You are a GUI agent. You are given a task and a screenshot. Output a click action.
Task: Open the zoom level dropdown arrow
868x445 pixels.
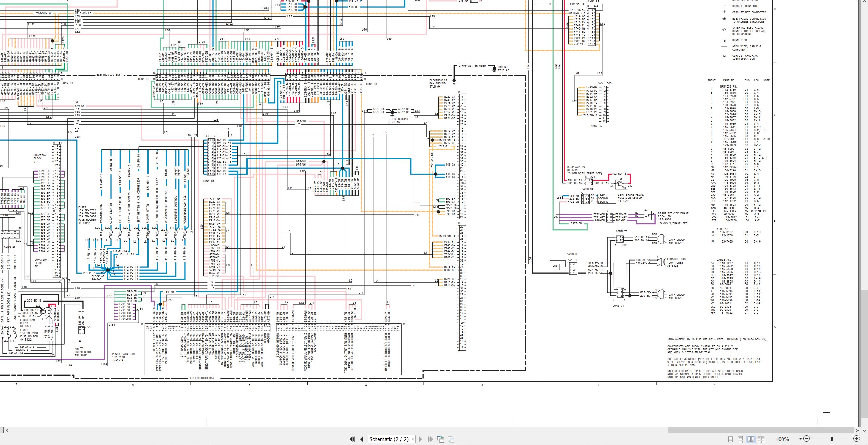[800, 439]
